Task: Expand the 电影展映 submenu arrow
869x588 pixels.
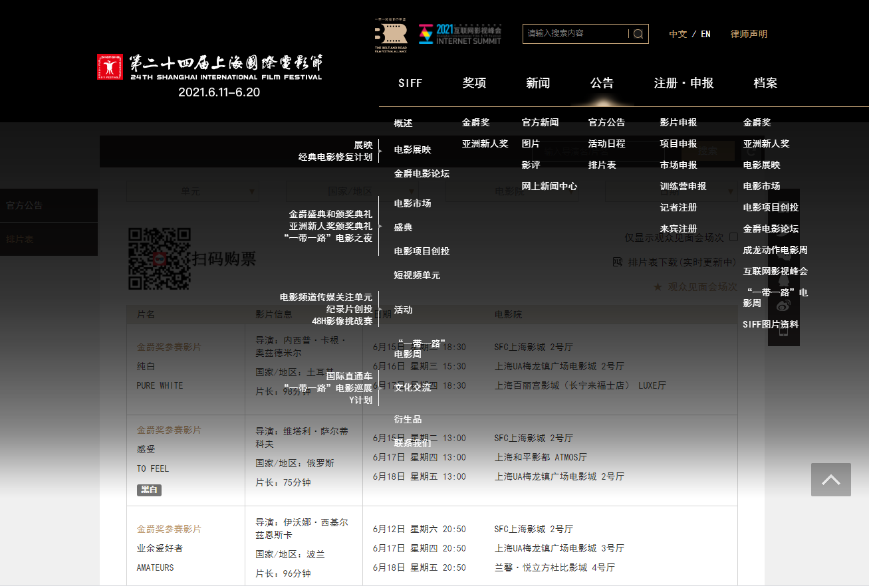Action: click(381, 151)
